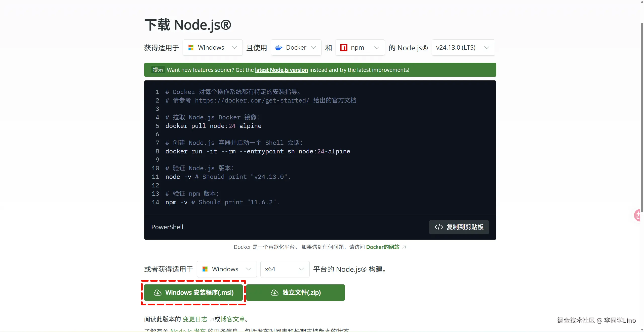Download the 独立文件(.zip) package

tap(295, 292)
